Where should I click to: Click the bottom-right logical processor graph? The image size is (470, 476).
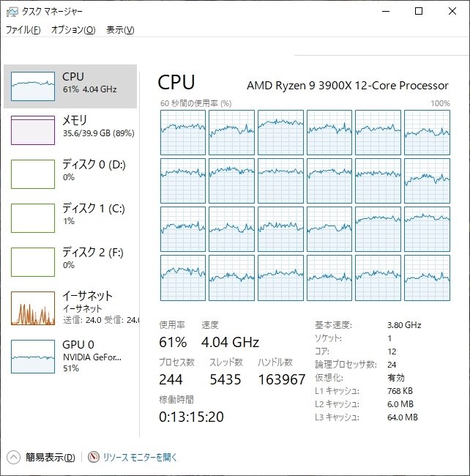click(427, 278)
